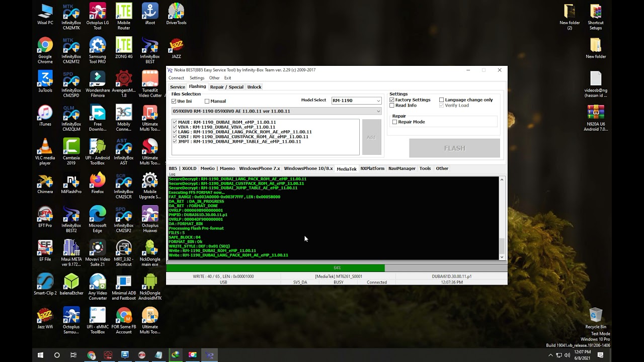Open the Smart-Clip 2 desktop icon
644x362 pixels.
45,284
